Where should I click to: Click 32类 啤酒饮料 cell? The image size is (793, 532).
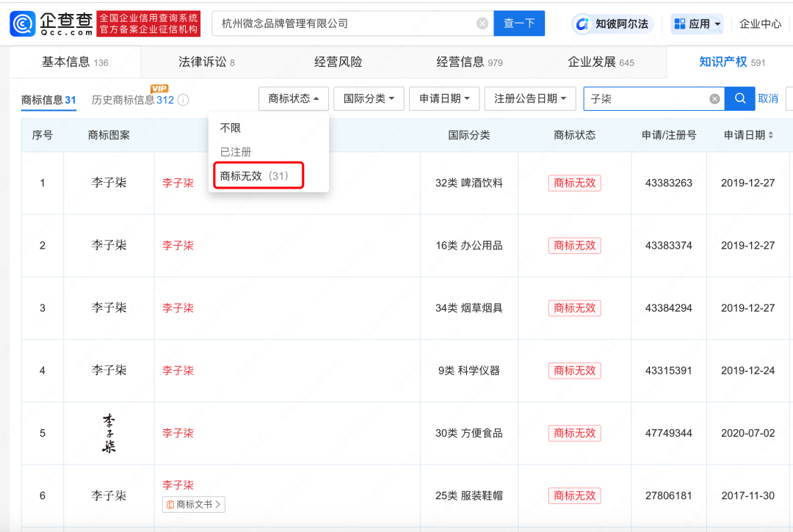[468, 183]
